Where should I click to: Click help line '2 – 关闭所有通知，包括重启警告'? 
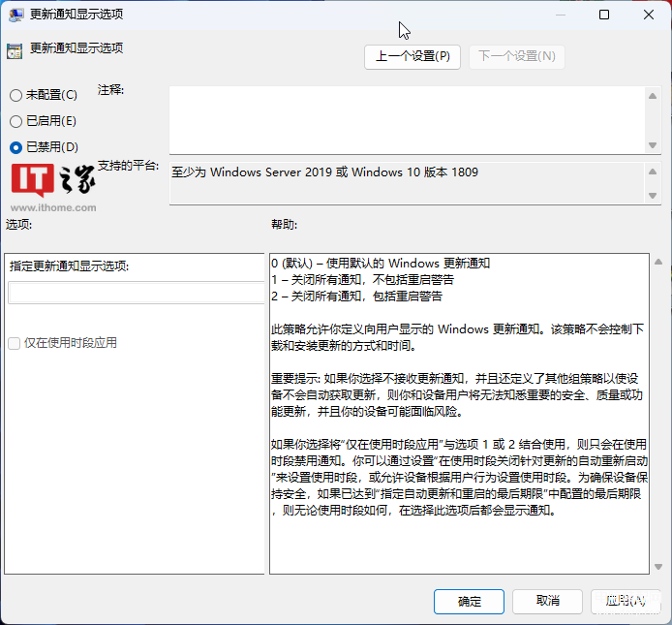356,296
